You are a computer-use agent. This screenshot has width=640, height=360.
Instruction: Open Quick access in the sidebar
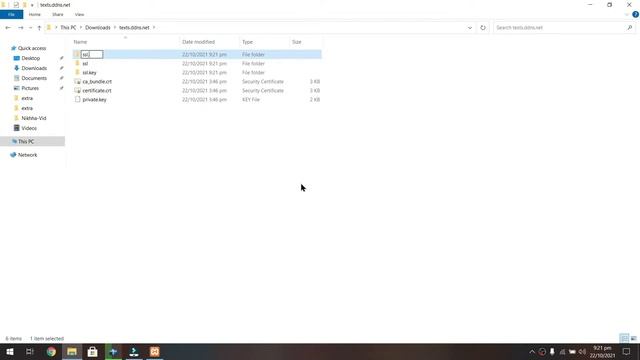click(x=32, y=48)
